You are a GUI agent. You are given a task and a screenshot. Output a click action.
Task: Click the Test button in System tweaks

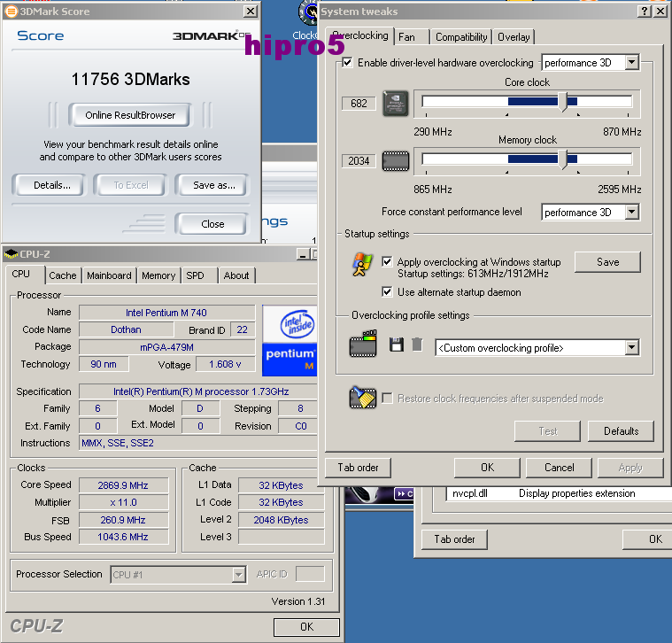pyautogui.click(x=547, y=430)
